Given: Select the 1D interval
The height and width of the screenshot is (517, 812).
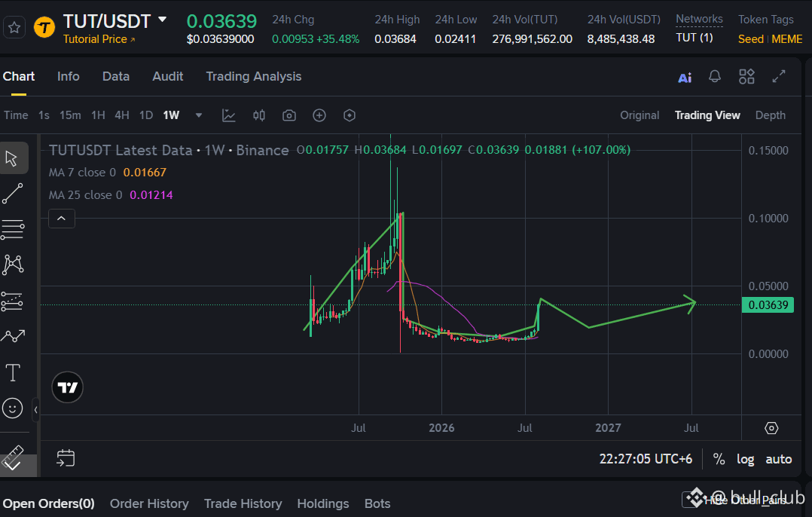Looking at the screenshot, I should click(146, 115).
